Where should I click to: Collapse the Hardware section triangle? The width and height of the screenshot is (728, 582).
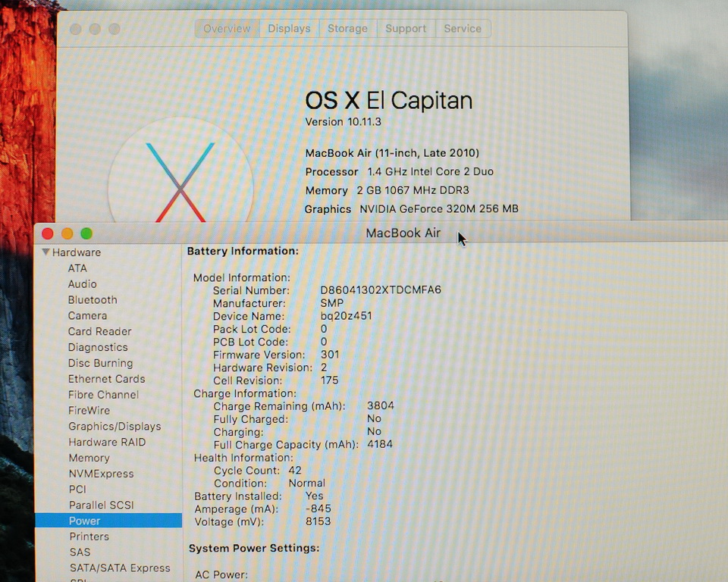click(45, 252)
